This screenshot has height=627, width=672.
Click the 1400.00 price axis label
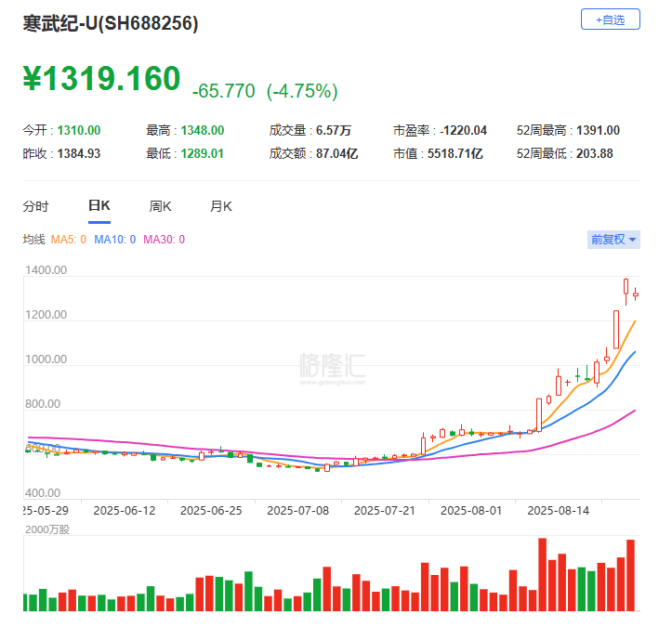[x=46, y=269]
